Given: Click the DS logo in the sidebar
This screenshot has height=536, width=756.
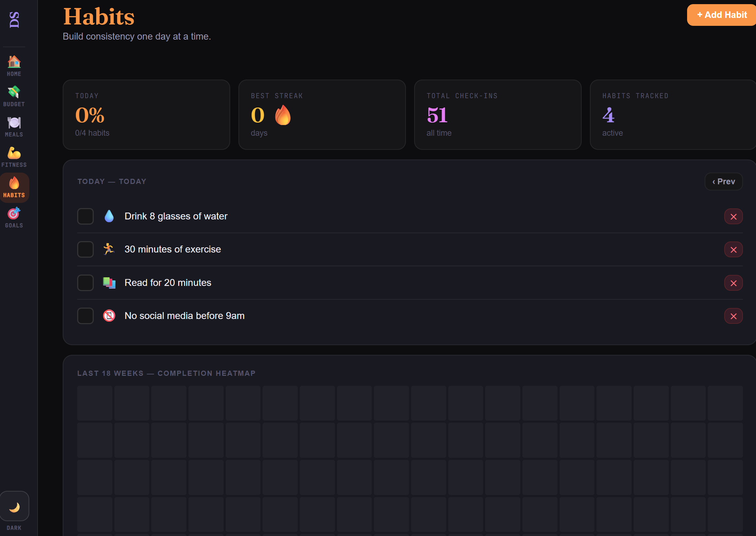Looking at the screenshot, I should pos(14,20).
